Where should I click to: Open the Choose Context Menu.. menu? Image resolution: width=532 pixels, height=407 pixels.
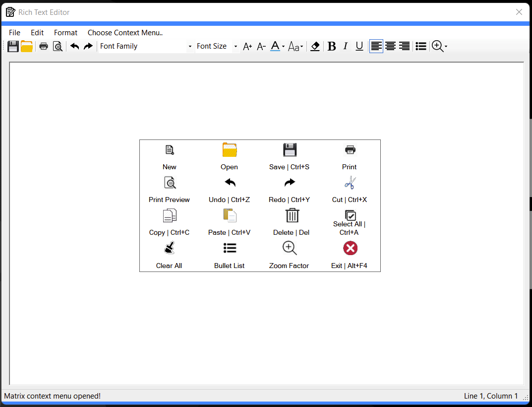click(x=125, y=33)
